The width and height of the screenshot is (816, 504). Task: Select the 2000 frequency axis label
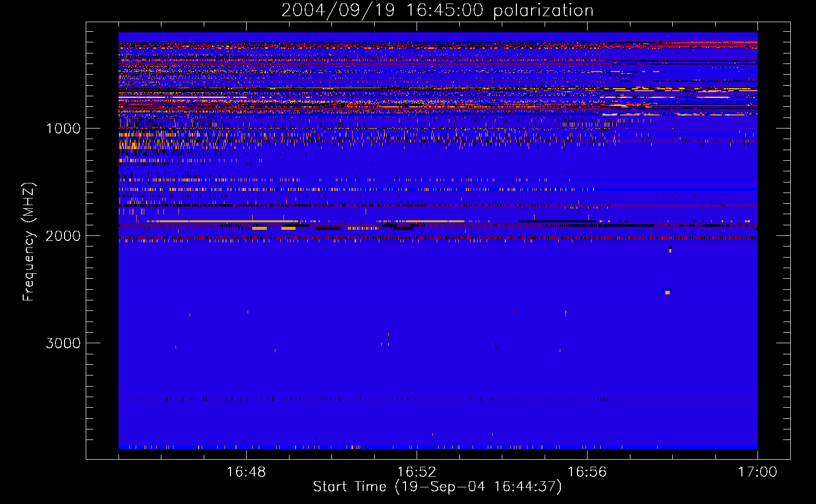click(x=63, y=236)
